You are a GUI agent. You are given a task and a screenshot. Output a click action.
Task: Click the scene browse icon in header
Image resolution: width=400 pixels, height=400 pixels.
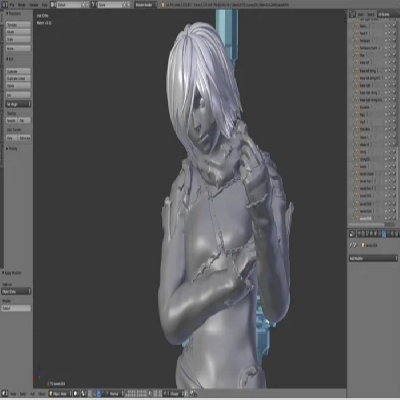tap(94, 5)
